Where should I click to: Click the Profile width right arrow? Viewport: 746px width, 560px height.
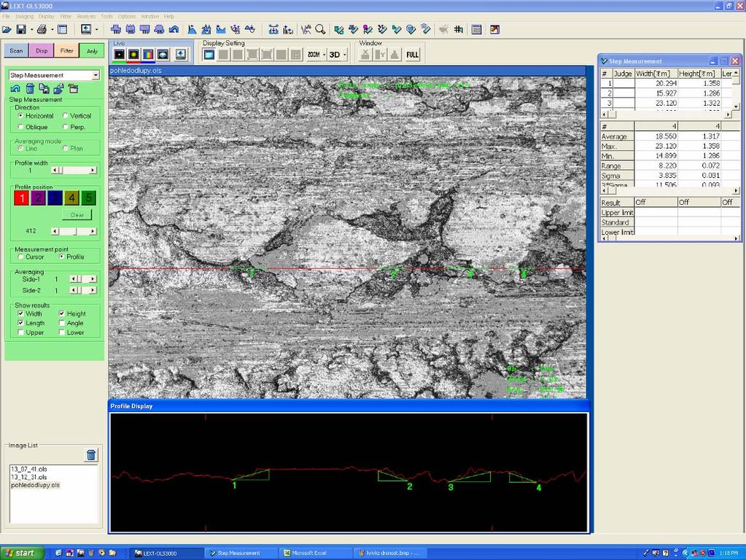click(x=93, y=171)
